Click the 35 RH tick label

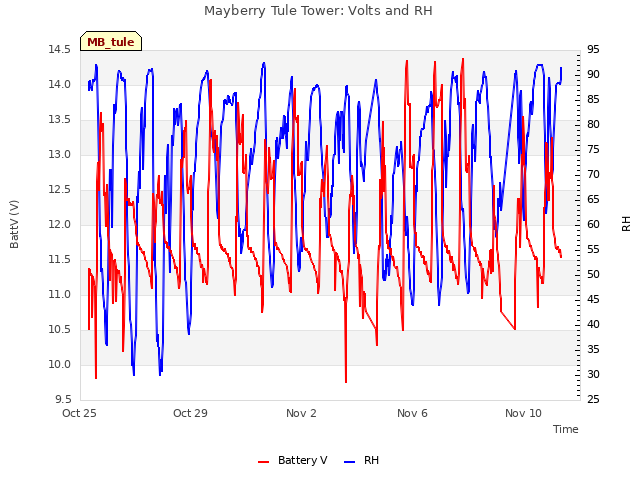593,350
